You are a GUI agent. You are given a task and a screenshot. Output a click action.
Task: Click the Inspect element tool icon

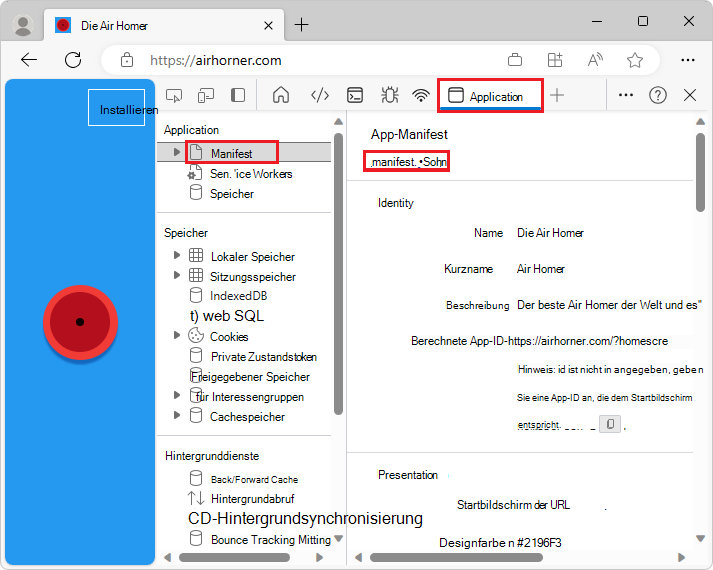[x=174, y=95]
